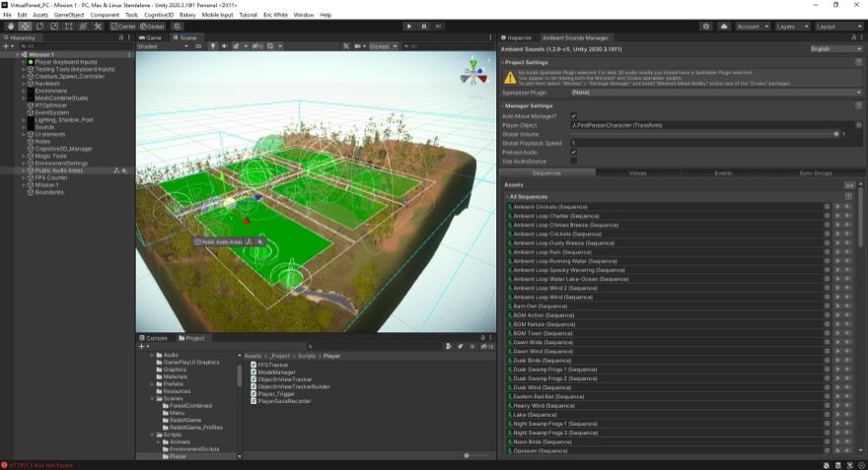Toggle Center pivot mode button
Image resolution: width=868 pixels, height=470 pixels.
(x=123, y=26)
